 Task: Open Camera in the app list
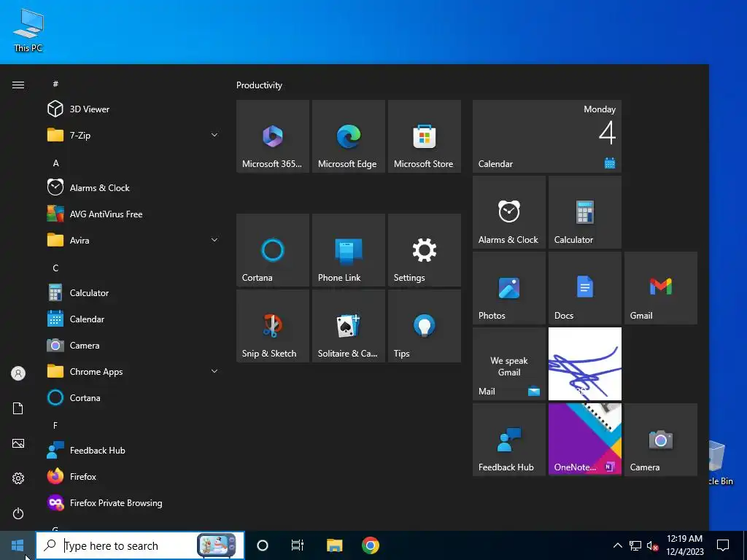coord(133,345)
